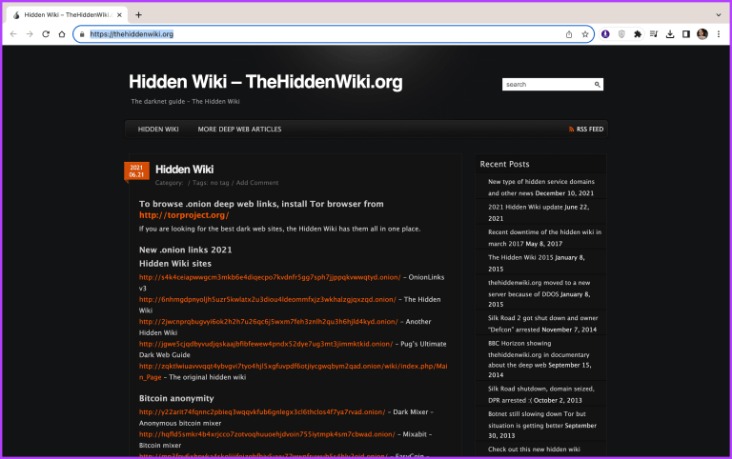This screenshot has width=732, height=459.
Task: View site info via the lock icon
Action: 82,34
